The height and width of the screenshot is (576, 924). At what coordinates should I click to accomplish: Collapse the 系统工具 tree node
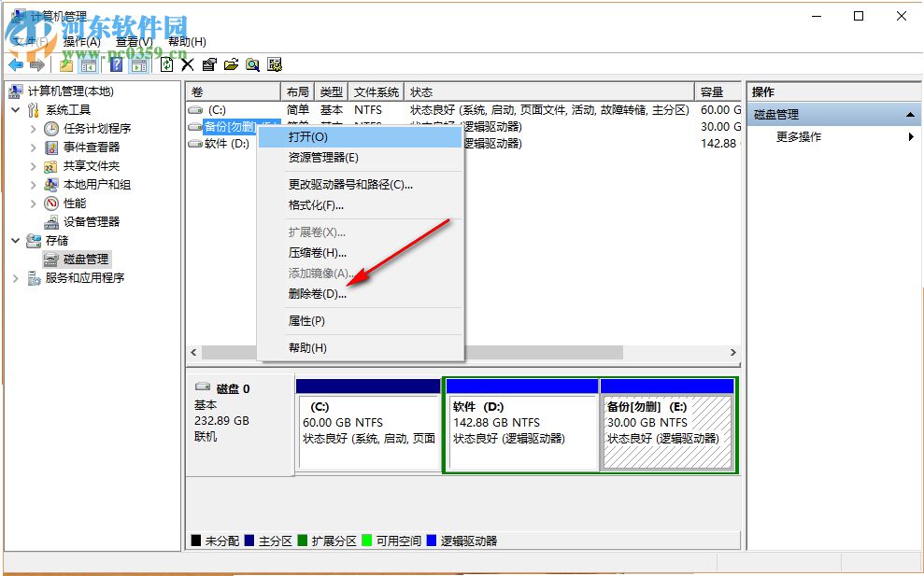point(14,109)
